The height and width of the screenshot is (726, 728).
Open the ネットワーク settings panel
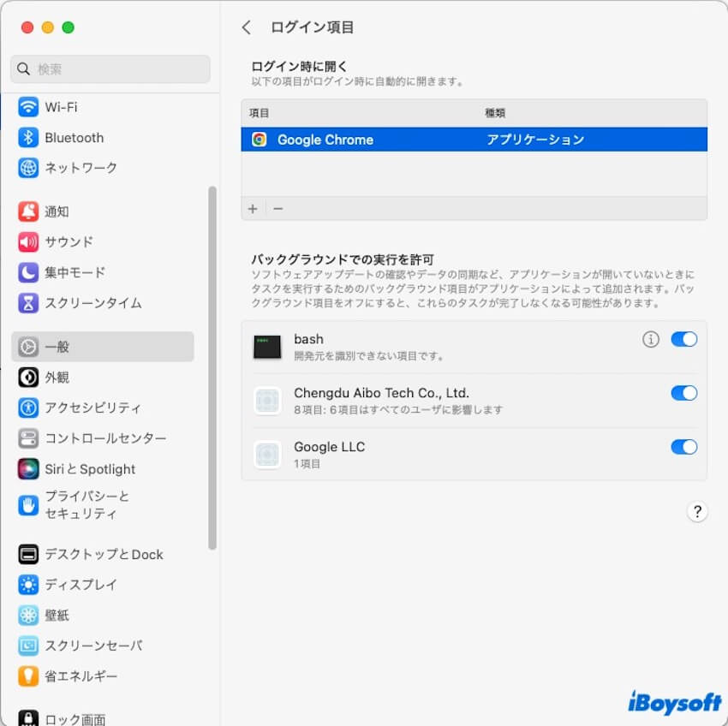(x=77, y=168)
